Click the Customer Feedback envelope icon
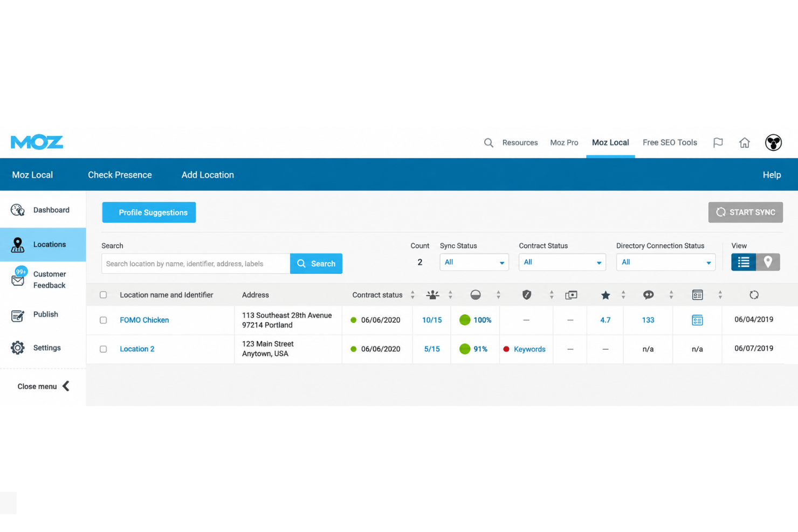 point(18,280)
